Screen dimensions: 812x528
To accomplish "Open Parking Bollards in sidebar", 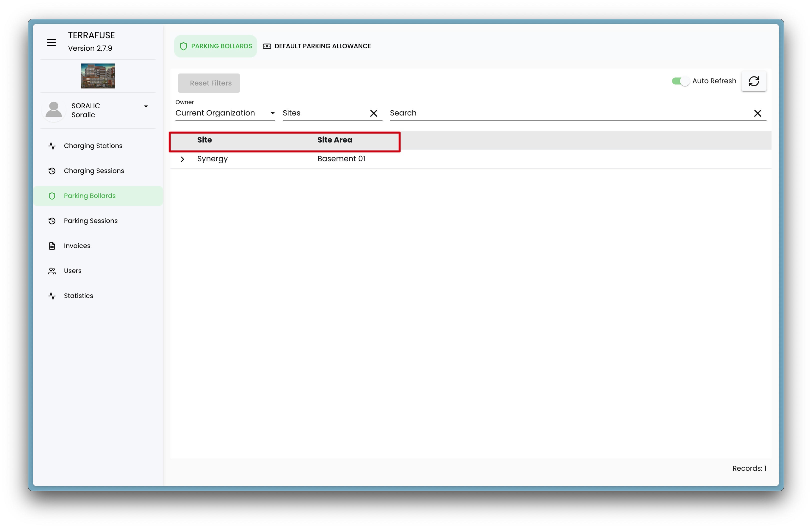I will pyautogui.click(x=89, y=196).
